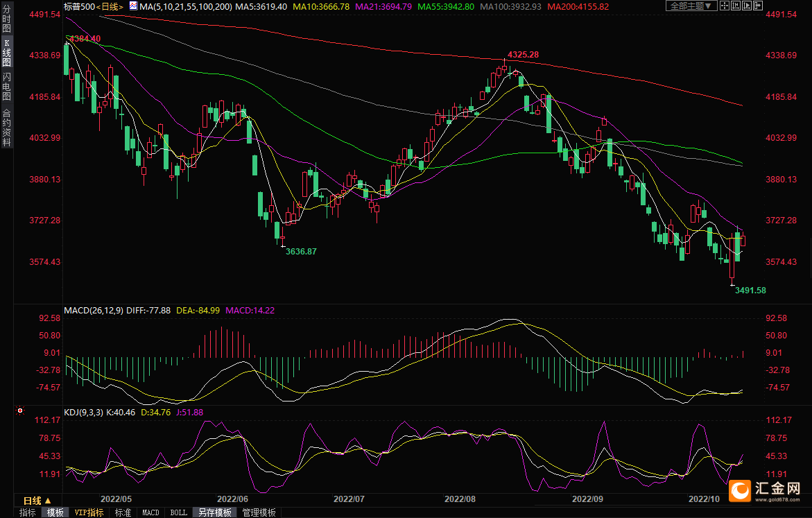The height and width of the screenshot is (518, 812).
Task: Click the VIP指标 button
Action: 89,512
